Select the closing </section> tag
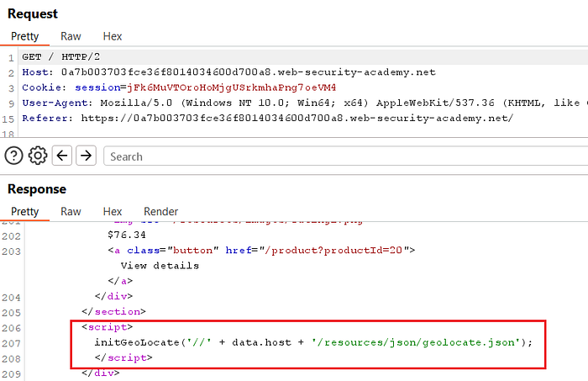 tap(113, 311)
